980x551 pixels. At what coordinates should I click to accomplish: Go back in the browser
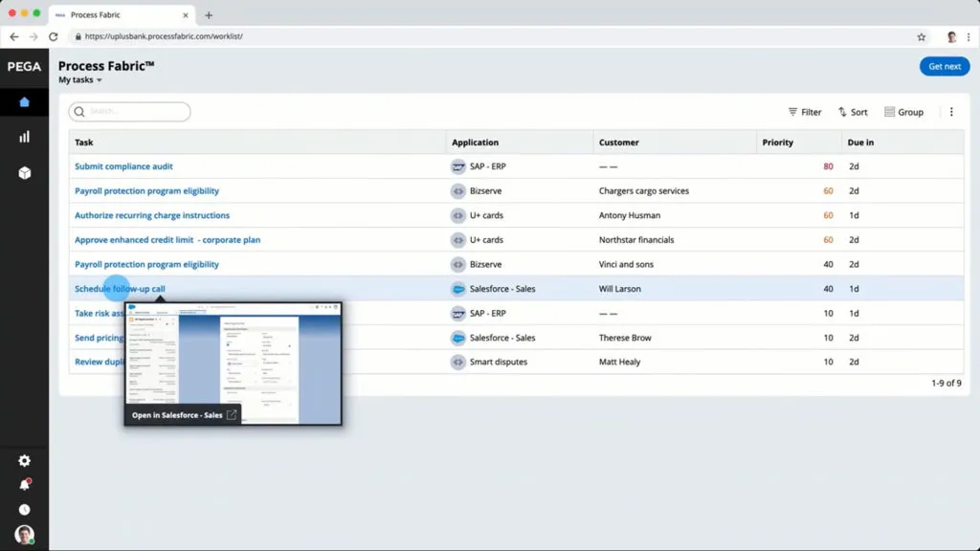click(13, 37)
